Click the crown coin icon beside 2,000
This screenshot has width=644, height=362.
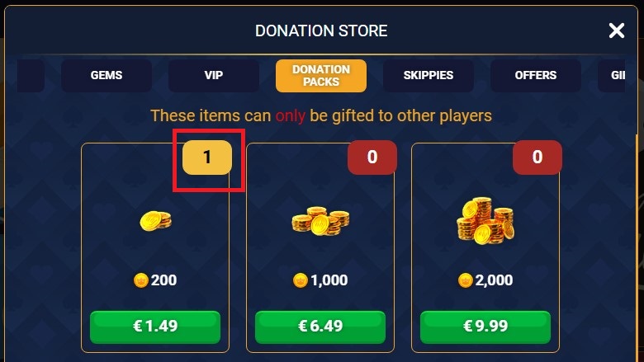[x=466, y=280]
